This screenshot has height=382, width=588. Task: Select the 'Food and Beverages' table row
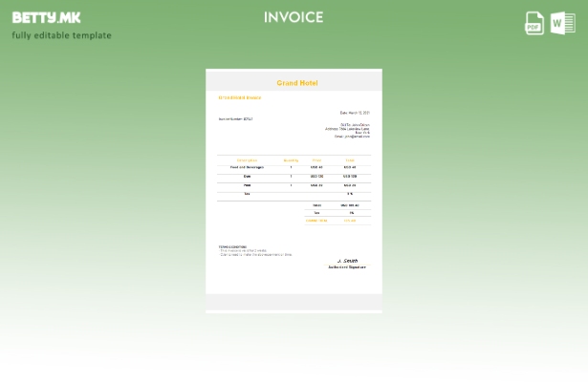click(x=247, y=168)
